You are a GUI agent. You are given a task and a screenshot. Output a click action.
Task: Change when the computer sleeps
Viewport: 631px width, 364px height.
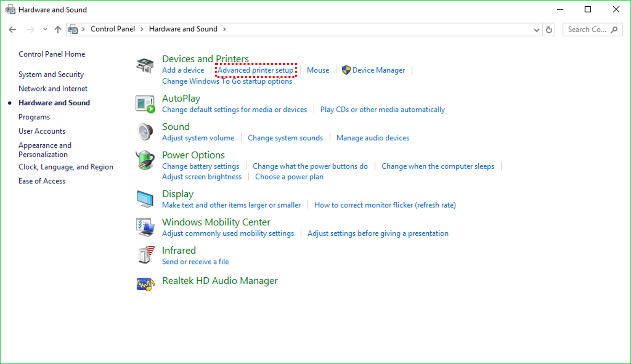[438, 166]
